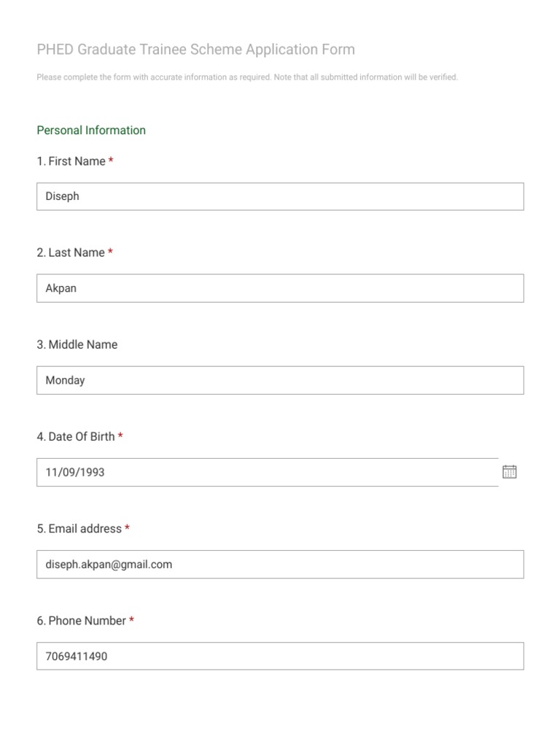The height and width of the screenshot is (747, 560).
Task: Click the "3. Middle Name" question label
Action: pos(77,344)
